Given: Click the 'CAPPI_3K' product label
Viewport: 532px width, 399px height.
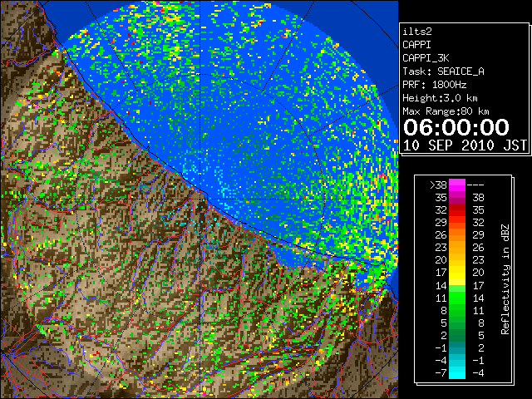Looking at the screenshot, I should click(x=426, y=58).
